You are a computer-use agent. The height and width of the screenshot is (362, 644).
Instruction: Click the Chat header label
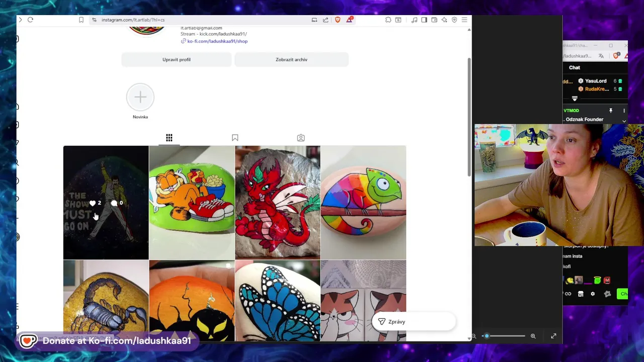tap(575, 67)
